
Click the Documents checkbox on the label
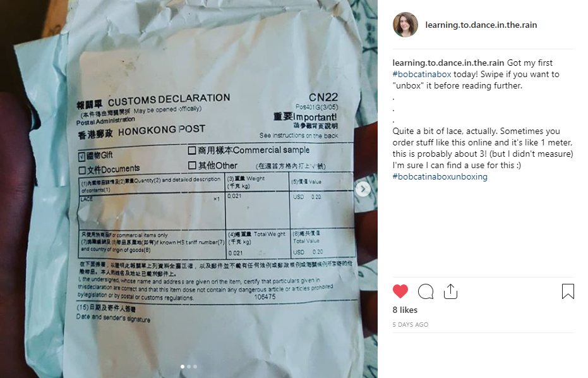point(82,171)
